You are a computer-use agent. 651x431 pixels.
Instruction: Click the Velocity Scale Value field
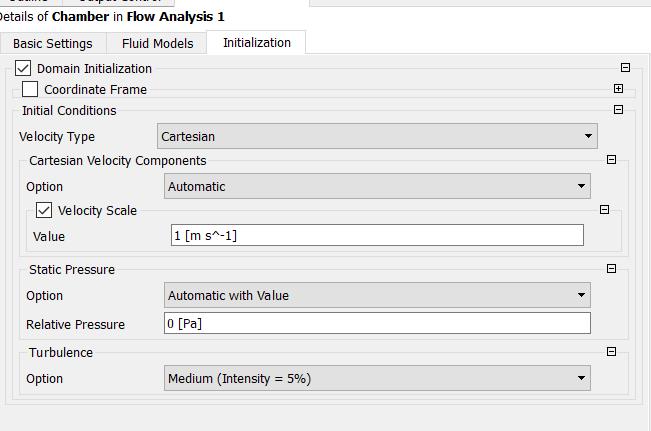tap(377, 236)
